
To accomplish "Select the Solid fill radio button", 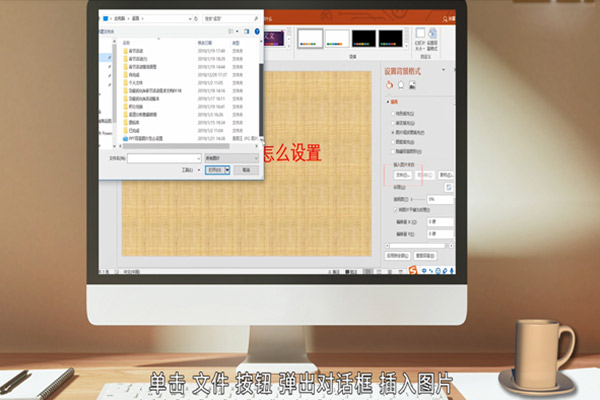I will (x=393, y=114).
